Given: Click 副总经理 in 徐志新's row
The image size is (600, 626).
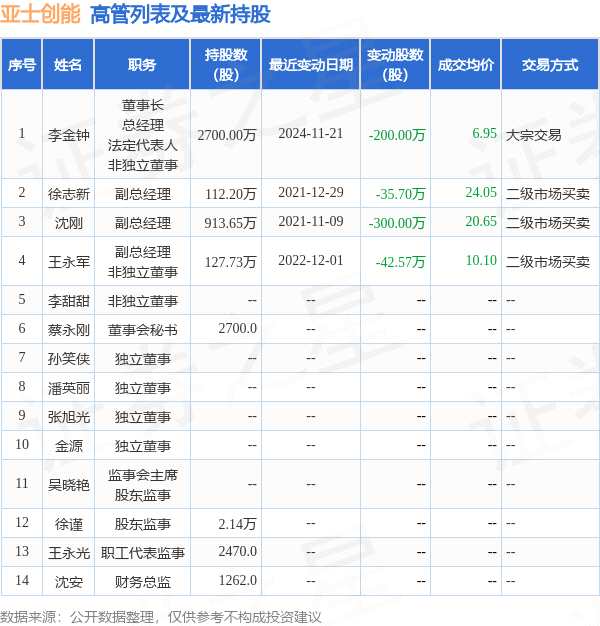Looking at the screenshot, I should click(x=143, y=194).
